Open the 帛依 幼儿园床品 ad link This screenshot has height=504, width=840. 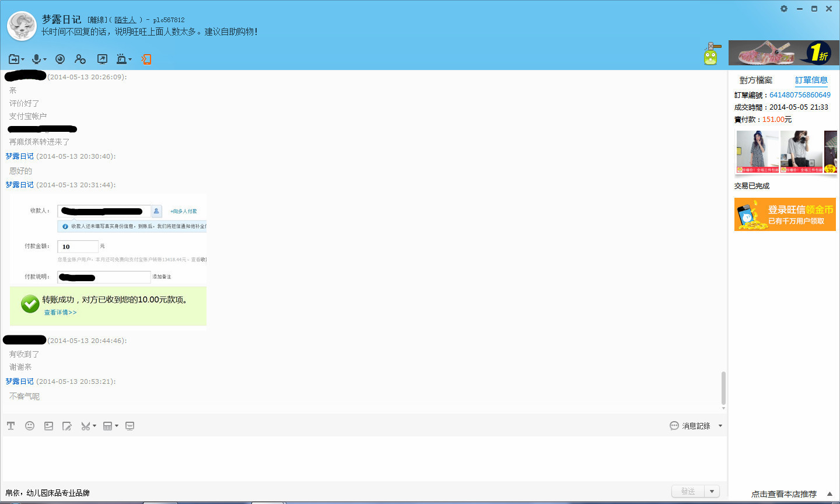[48, 493]
